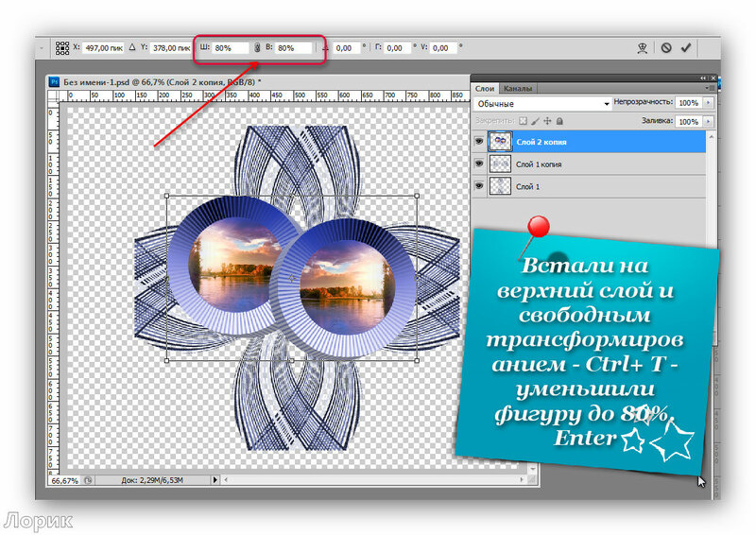Select the Слой 2 копия layer name
Viewport: 756px width, 535px height.
541,142
